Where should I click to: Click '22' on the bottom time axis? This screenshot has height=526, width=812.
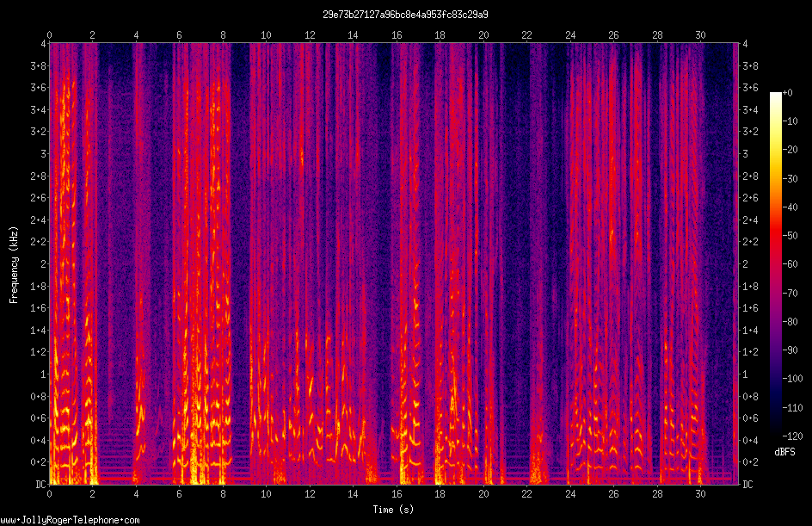tap(526, 494)
